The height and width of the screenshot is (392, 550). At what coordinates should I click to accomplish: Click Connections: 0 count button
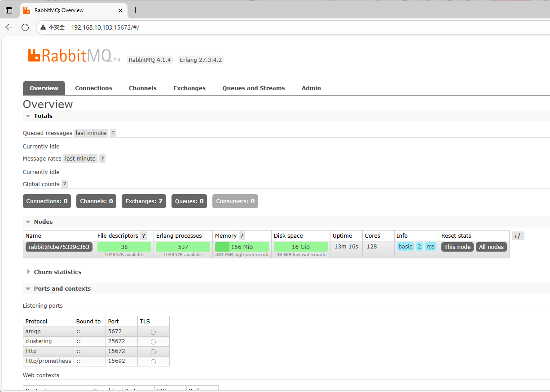point(47,201)
